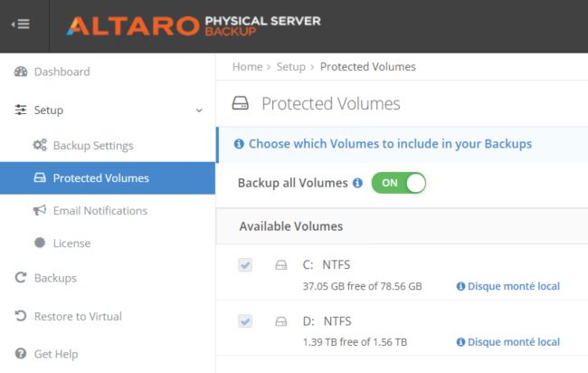Image resolution: width=588 pixels, height=373 pixels.
Task: Click the Email Notifications megaphone icon
Action: pyautogui.click(x=40, y=211)
